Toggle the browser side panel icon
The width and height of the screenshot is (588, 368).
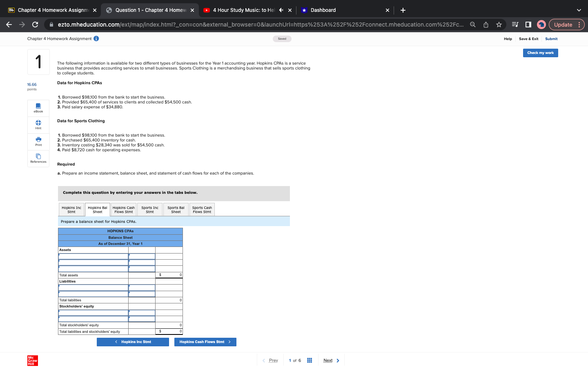[x=528, y=25]
